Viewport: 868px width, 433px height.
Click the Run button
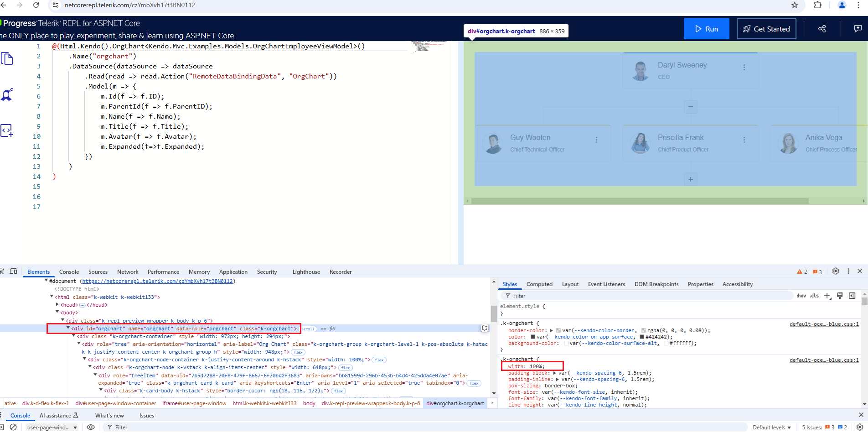click(706, 29)
